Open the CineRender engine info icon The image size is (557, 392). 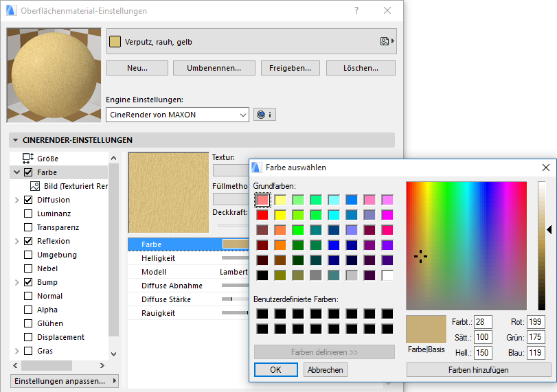point(264,115)
